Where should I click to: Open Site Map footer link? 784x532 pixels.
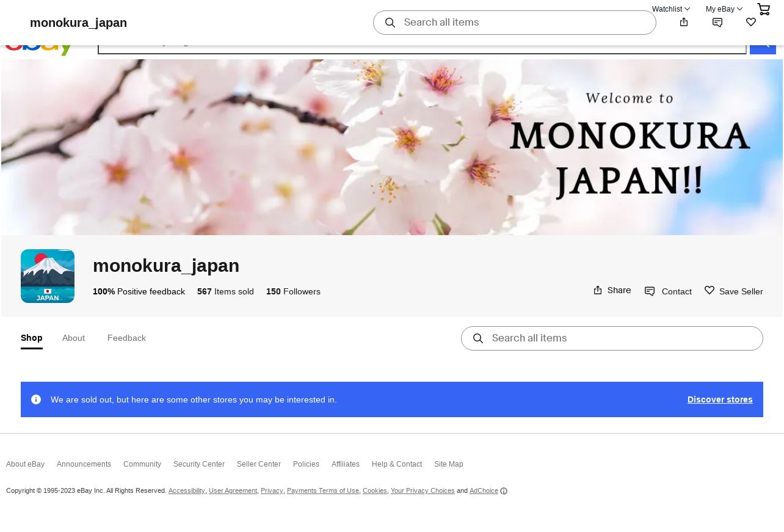(449, 464)
